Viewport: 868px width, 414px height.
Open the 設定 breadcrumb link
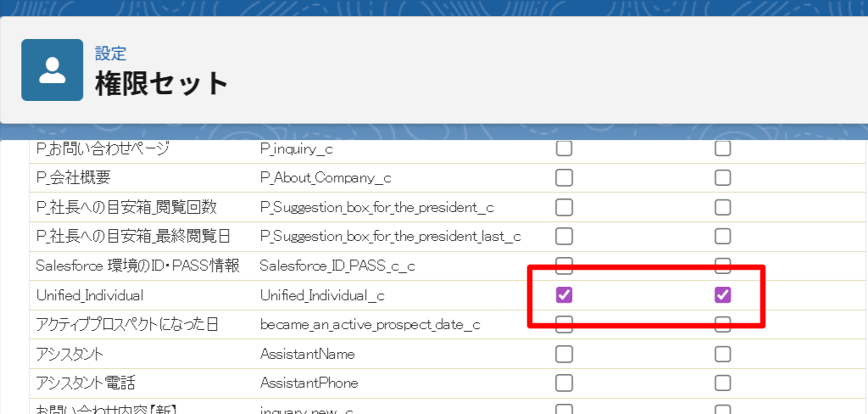111,53
